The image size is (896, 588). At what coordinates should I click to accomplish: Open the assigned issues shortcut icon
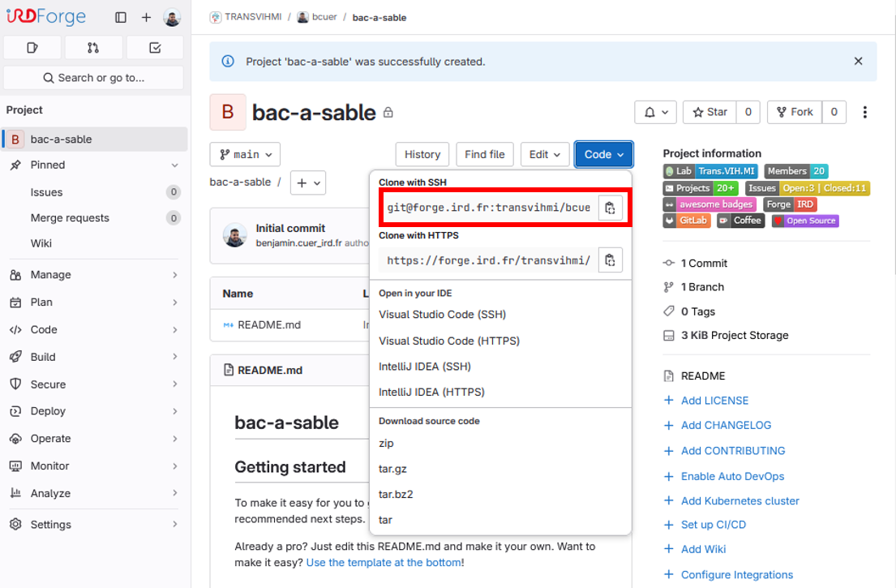(x=32, y=48)
